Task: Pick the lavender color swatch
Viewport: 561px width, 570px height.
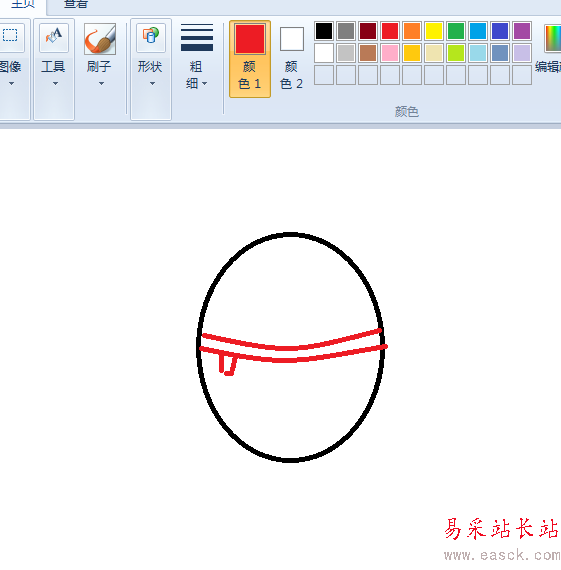Action: (x=522, y=53)
